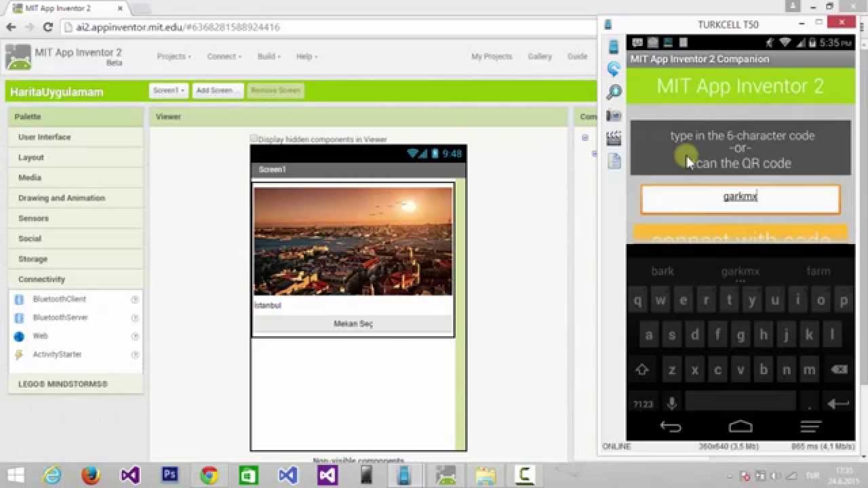The height and width of the screenshot is (488, 868).
Task: Collapse the Screen1 tree in Components
Action: click(585, 138)
